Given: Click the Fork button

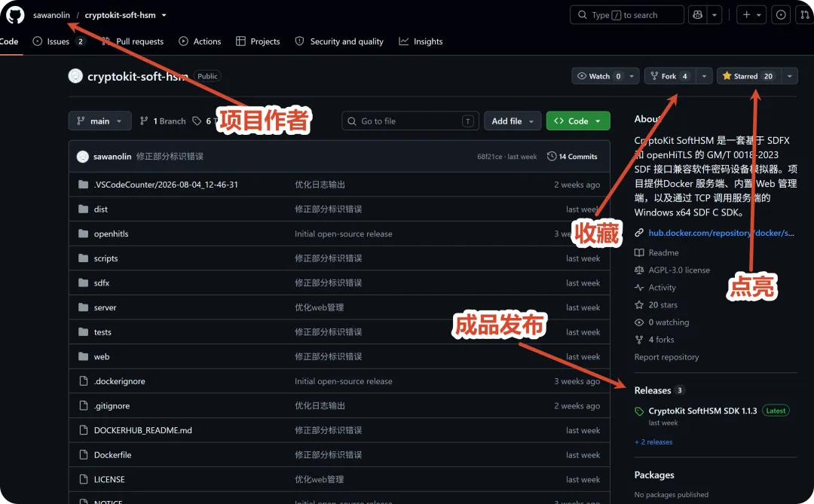Looking at the screenshot, I should [x=670, y=76].
